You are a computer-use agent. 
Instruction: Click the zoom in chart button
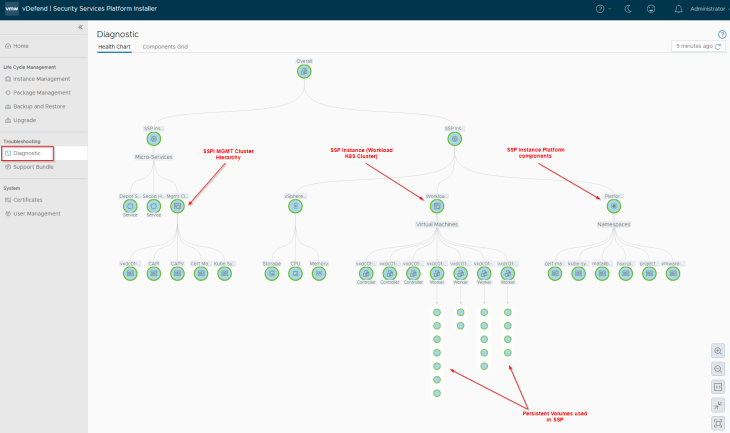(718, 351)
